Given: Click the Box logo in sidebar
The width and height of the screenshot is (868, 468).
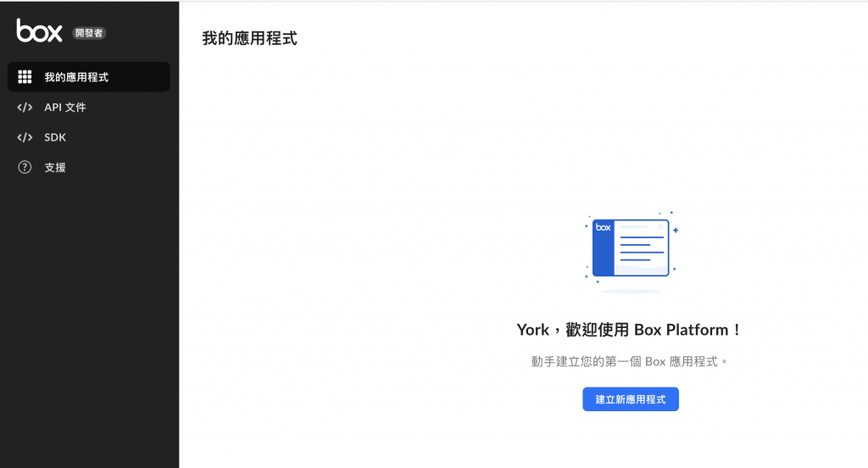Looking at the screenshot, I should coord(39,31).
